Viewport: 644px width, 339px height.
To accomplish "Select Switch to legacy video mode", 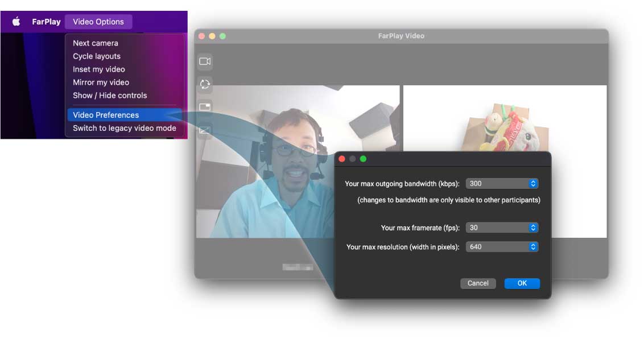I will click(125, 128).
